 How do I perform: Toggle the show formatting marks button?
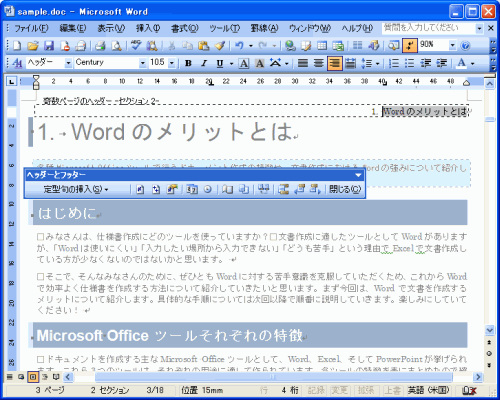pyautogui.click(x=410, y=45)
